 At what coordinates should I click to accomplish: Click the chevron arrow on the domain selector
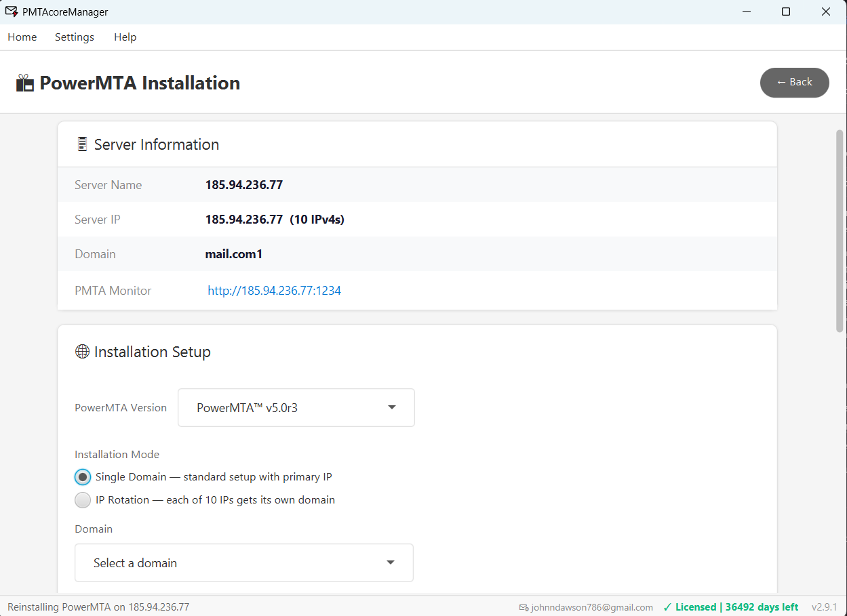[390, 562]
